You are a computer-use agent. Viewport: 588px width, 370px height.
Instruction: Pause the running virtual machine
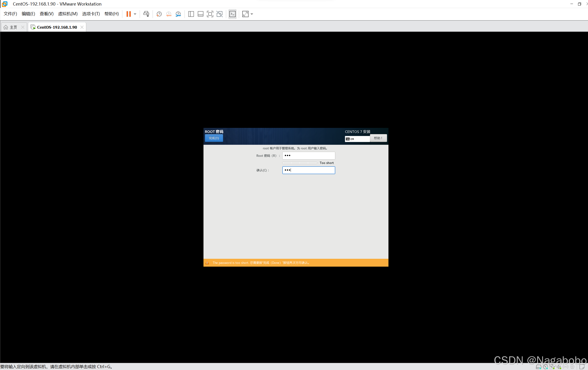click(128, 14)
